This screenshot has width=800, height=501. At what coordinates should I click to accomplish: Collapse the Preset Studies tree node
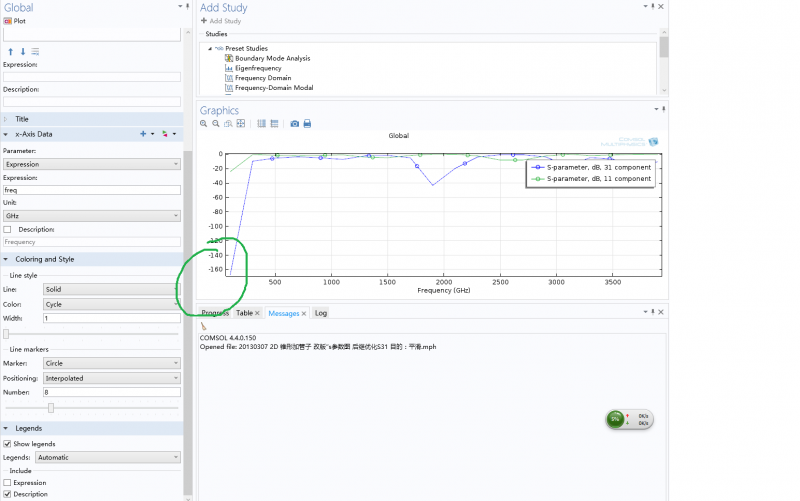tap(210, 48)
